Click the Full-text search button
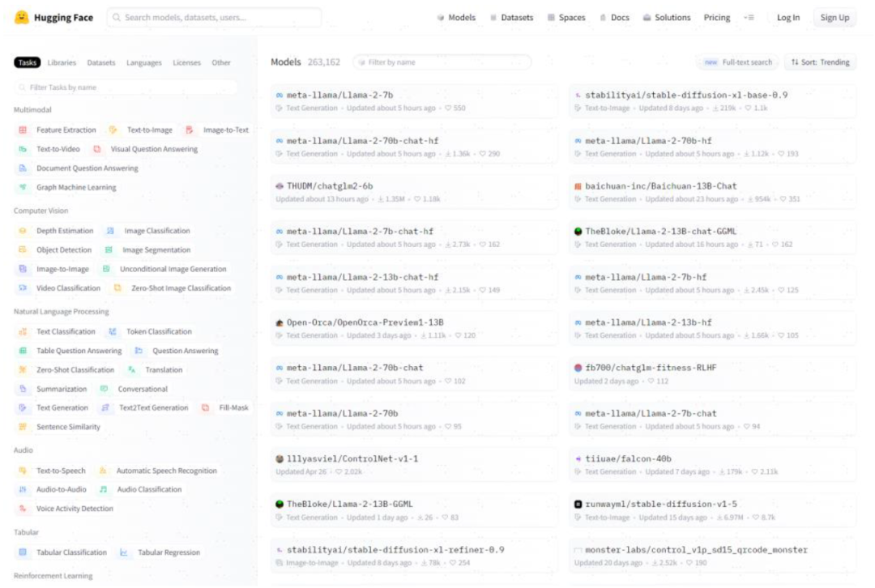The width and height of the screenshot is (875, 588). 738,62
